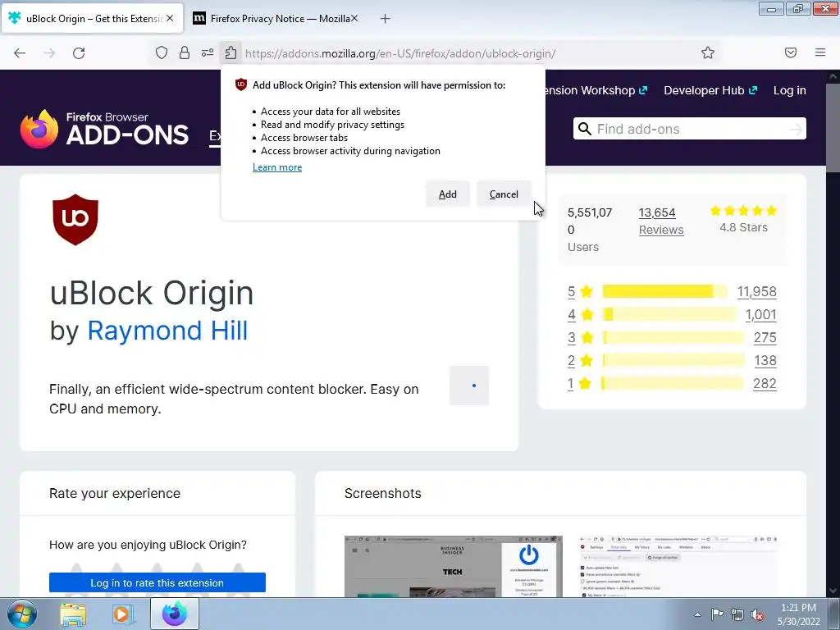Screen dimensions: 840x630
Task: Close the Firefox Privacy Notice tab
Action: (x=354, y=18)
